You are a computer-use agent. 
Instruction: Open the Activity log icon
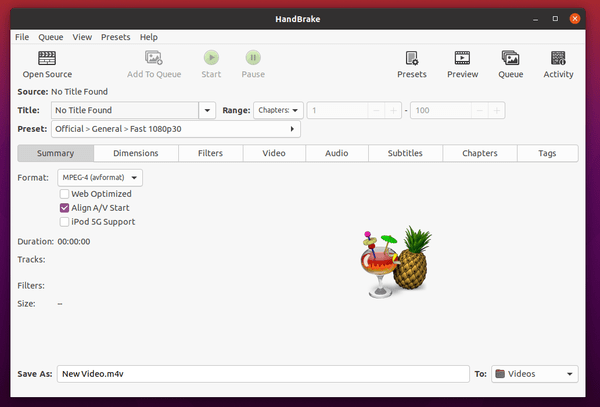point(558,58)
